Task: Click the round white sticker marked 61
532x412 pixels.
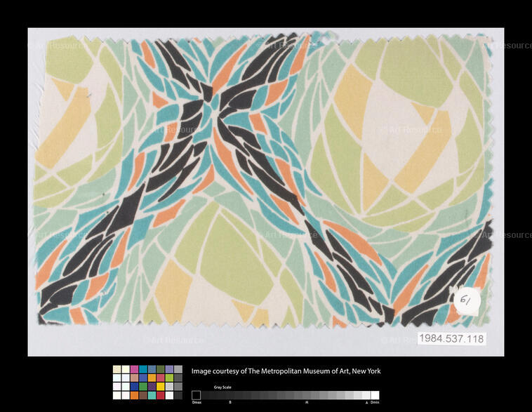Action: click(467, 301)
